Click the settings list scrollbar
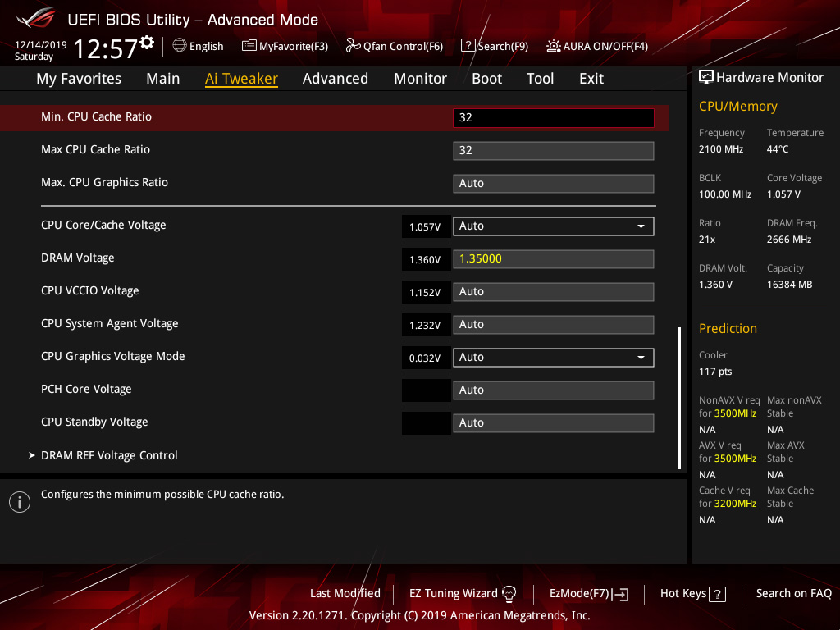Screen dimensions: 840x630 679,398
